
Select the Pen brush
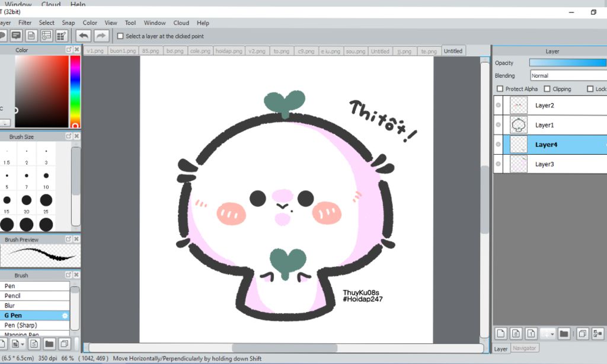pyautogui.click(x=34, y=286)
